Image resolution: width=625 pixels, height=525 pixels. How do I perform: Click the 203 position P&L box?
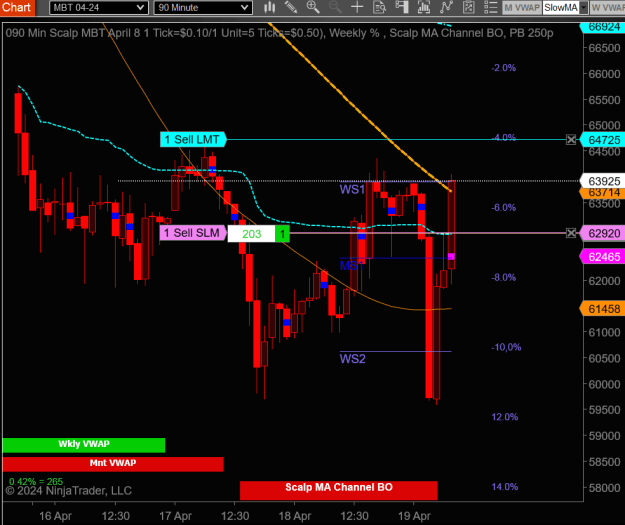click(252, 234)
